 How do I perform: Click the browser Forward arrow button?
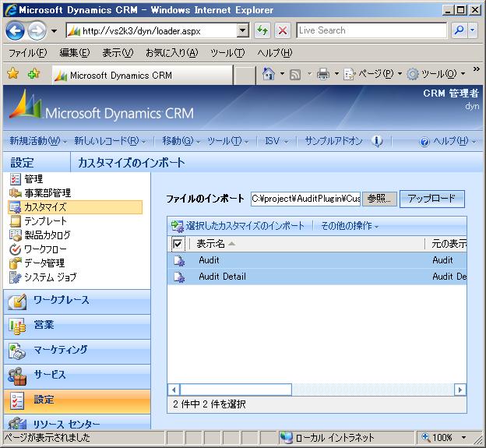point(37,30)
